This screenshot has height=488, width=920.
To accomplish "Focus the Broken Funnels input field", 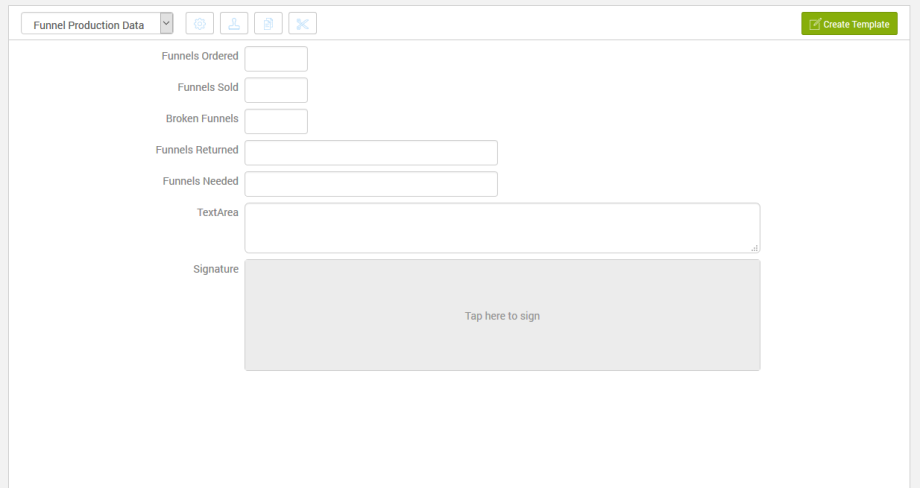I will click(x=276, y=121).
